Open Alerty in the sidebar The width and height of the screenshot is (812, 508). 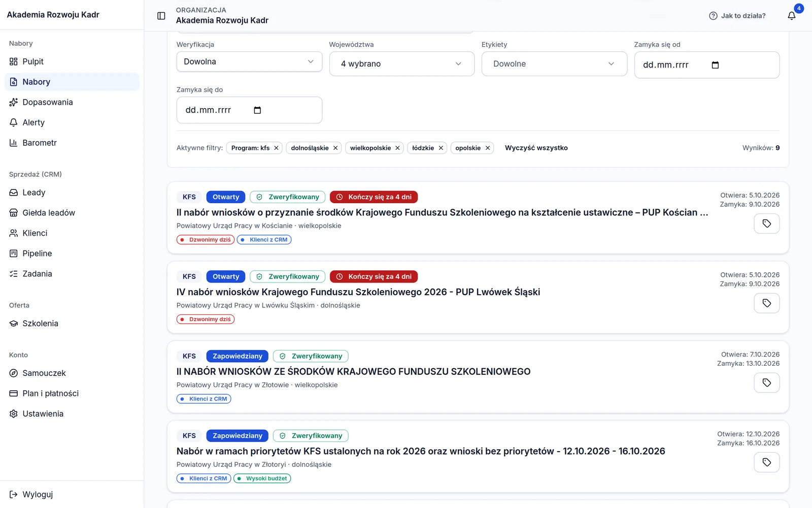(72, 122)
